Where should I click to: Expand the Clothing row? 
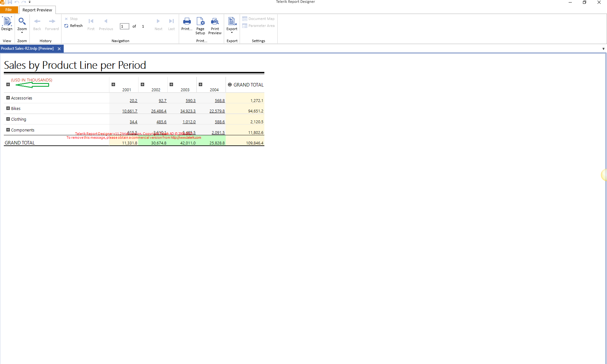pos(8,119)
